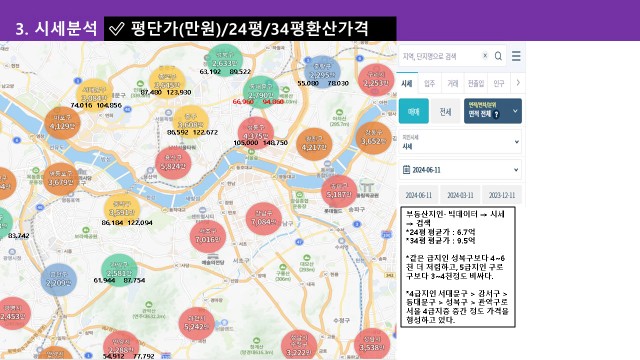Switch to the 전출입 tab
Image resolution: width=640 pixels, height=360 pixels.
(x=476, y=83)
